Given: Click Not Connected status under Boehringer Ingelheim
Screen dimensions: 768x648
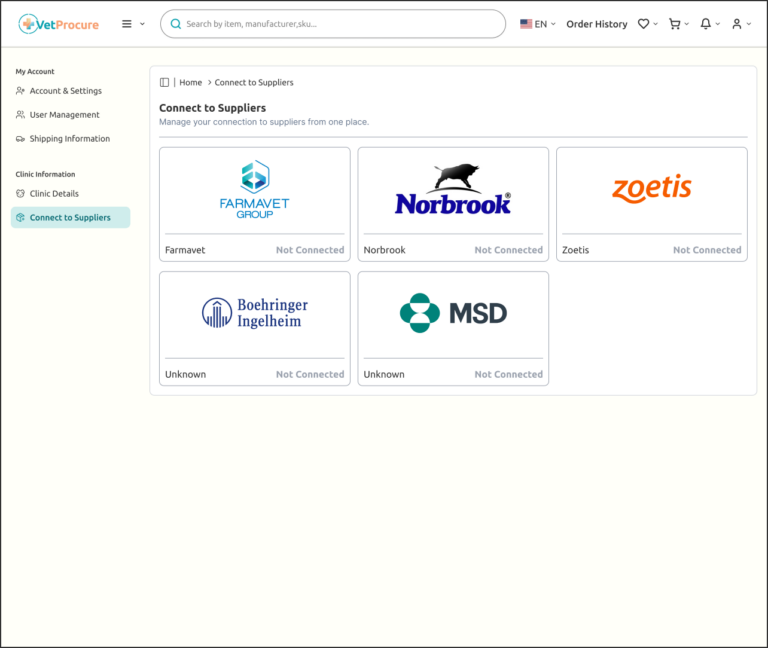Looking at the screenshot, I should (310, 374).
